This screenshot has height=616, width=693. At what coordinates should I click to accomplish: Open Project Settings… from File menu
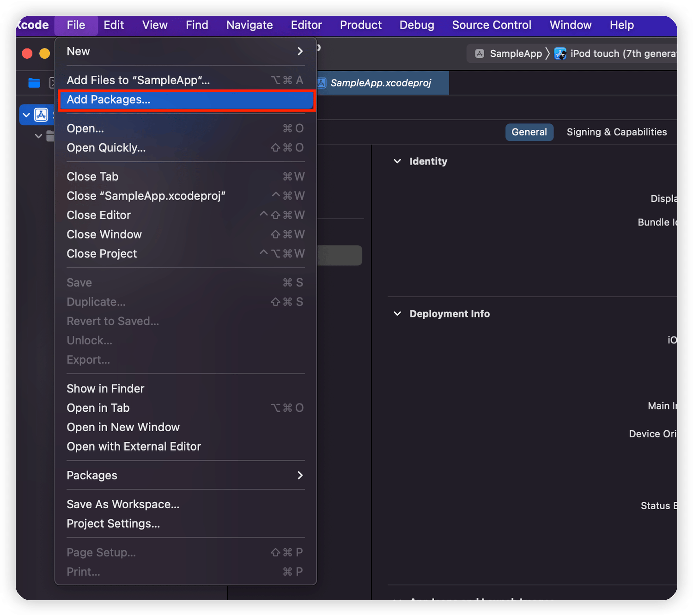pos(186,524)
